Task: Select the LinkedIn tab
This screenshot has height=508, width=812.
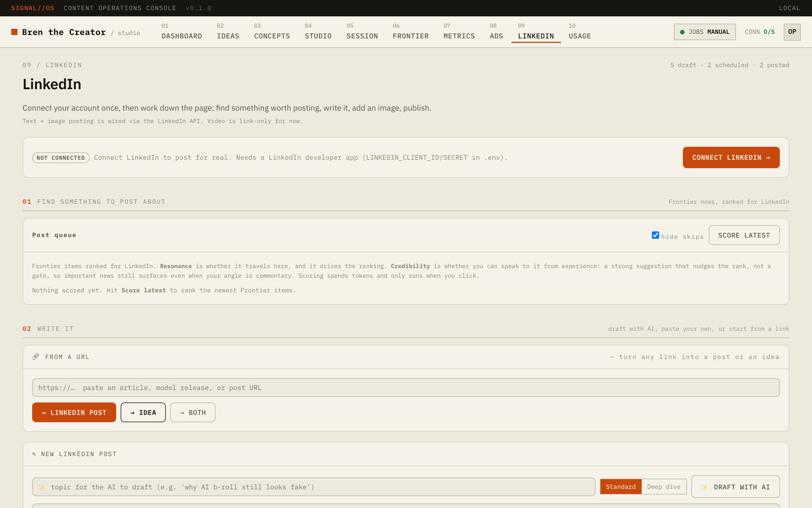Action: pyautogui.click(x=536, y=32)
